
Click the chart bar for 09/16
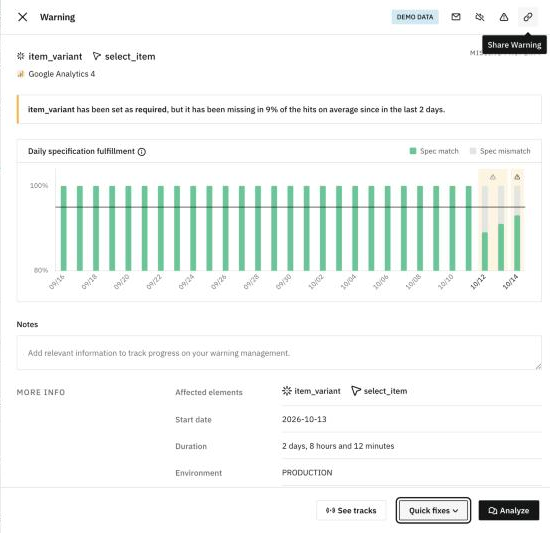pyautogui.click(x=63, y=228)
